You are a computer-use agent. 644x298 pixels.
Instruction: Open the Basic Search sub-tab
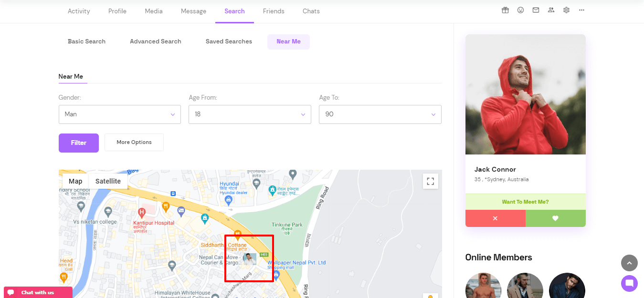point(86,41)
